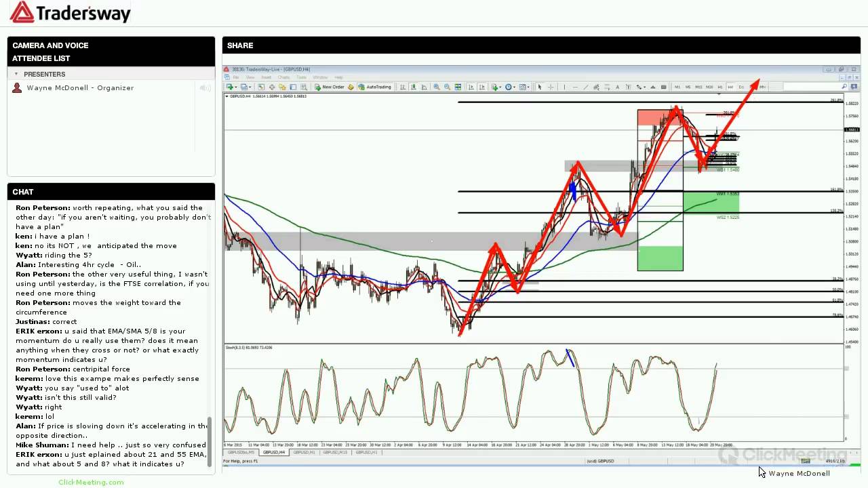Open the Help menu
This screenshot has width=868, height=488.
click(x=338, y=77)
